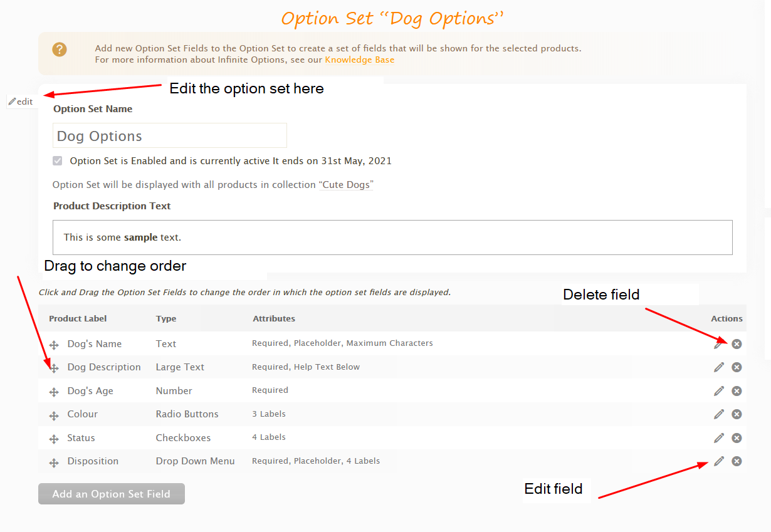
Task: Toggle the Option Set is Enabled checkbox
Action: [58, 161]
